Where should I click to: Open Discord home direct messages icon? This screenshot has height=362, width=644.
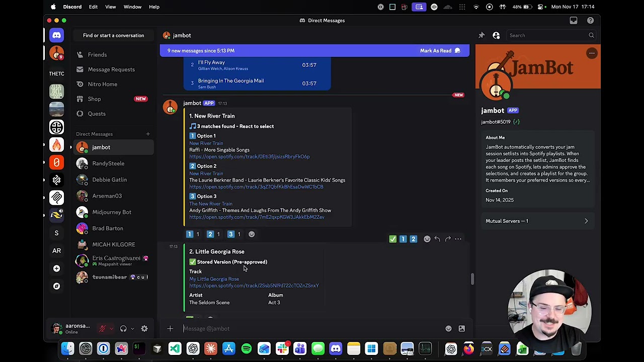(x=56, y=35)
